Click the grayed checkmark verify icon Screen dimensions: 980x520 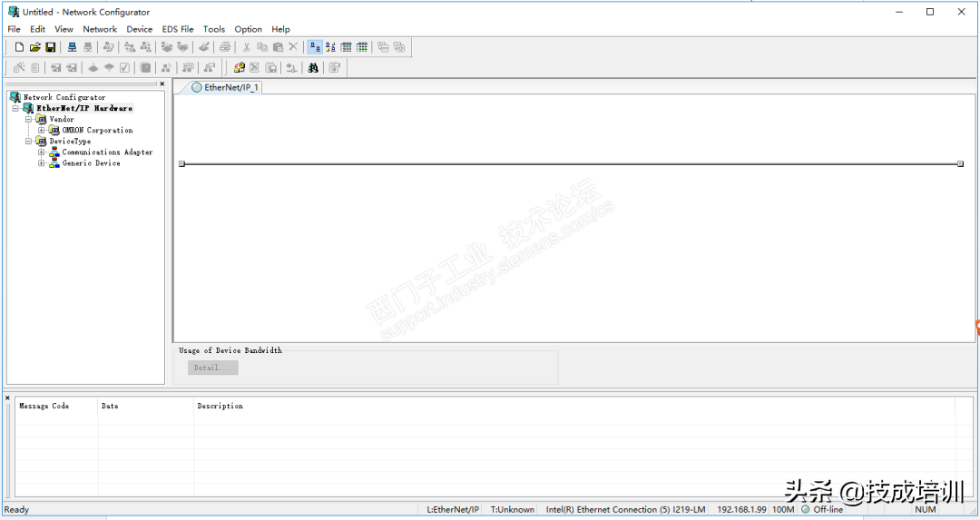124,68
